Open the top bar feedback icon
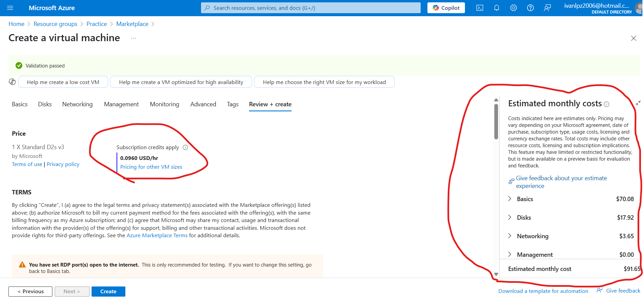The height and width of the screenshot is (302, 644). 547,8
